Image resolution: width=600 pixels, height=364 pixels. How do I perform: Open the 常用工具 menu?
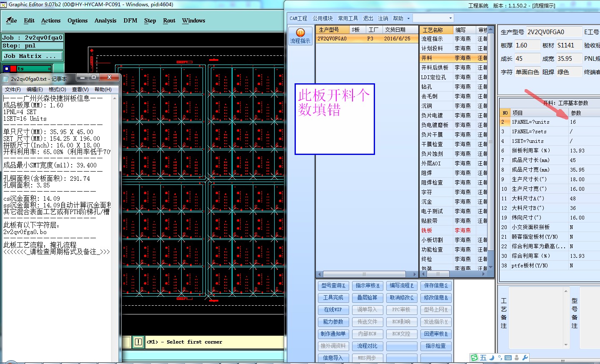coord(348,18)
